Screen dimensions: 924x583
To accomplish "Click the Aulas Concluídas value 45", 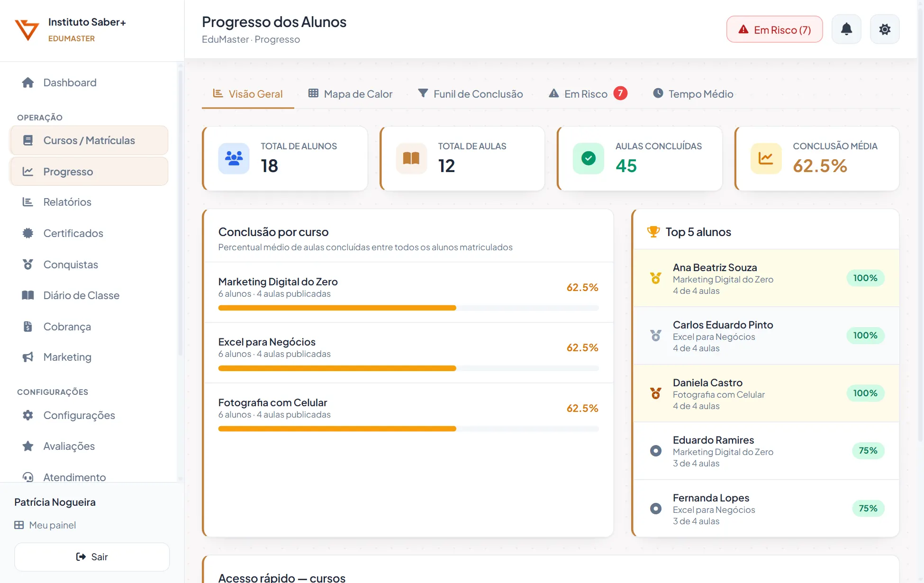I will (626, 165).
